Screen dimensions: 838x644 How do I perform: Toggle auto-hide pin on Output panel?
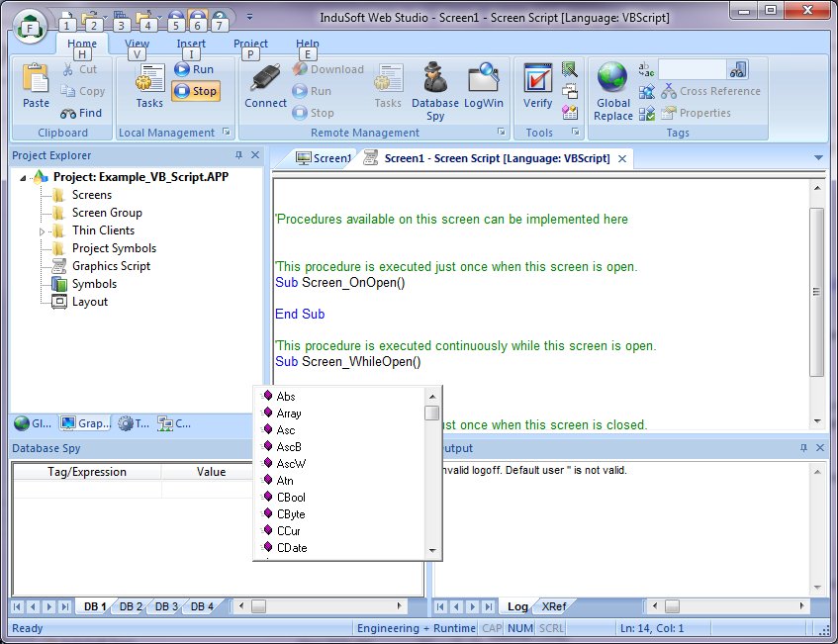pyautogui.click(x=803, y=448)
